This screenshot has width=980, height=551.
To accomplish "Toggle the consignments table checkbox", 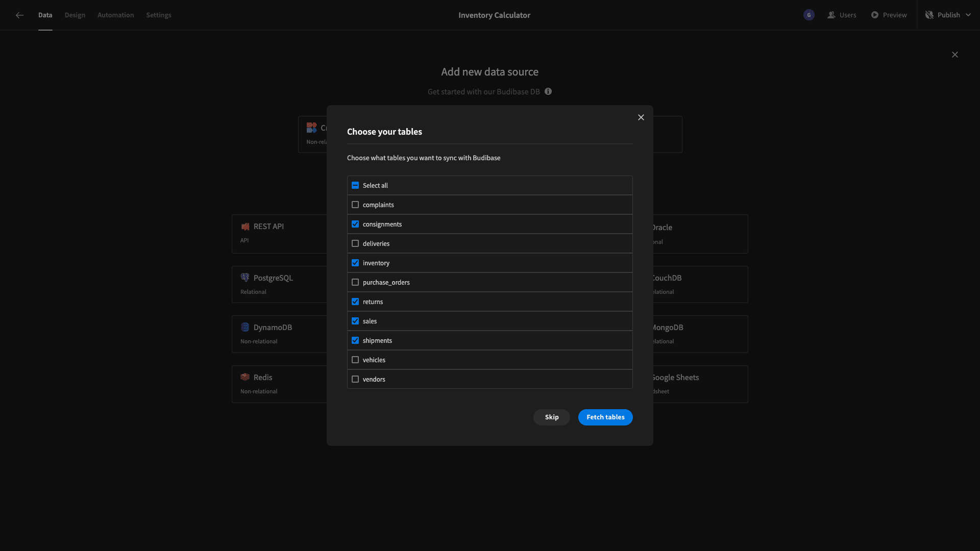I will pyautogui.click(x=355, y=224).
